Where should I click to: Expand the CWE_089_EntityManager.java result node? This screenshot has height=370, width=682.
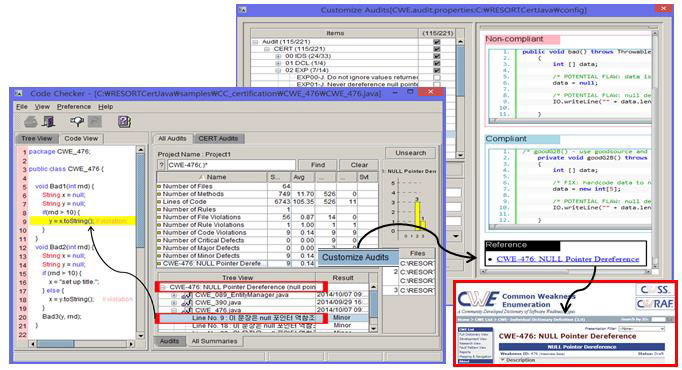(x=174, y=295)
